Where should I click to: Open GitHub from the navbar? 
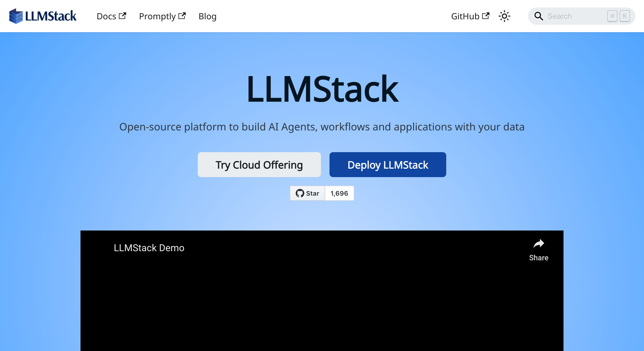(466, 16)
